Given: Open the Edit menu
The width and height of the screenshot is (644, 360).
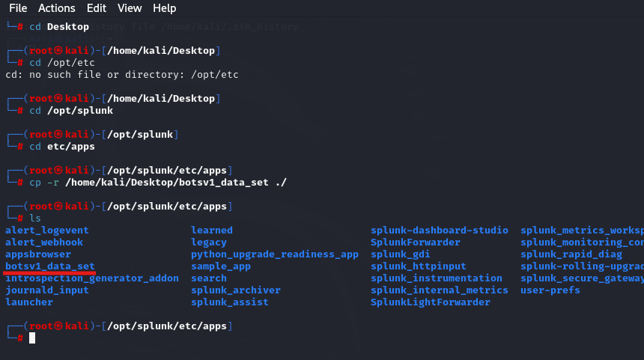Looking at the screenshot, I should point(97,8).
